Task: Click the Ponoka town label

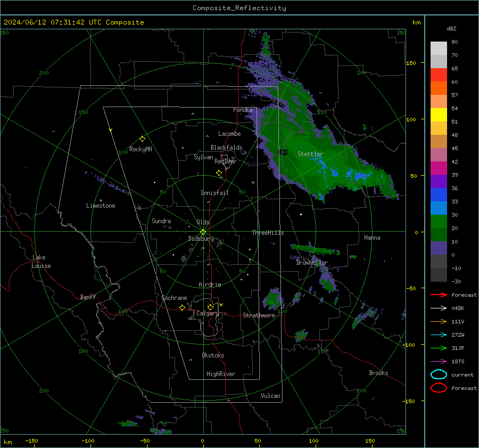Action: 243,110
